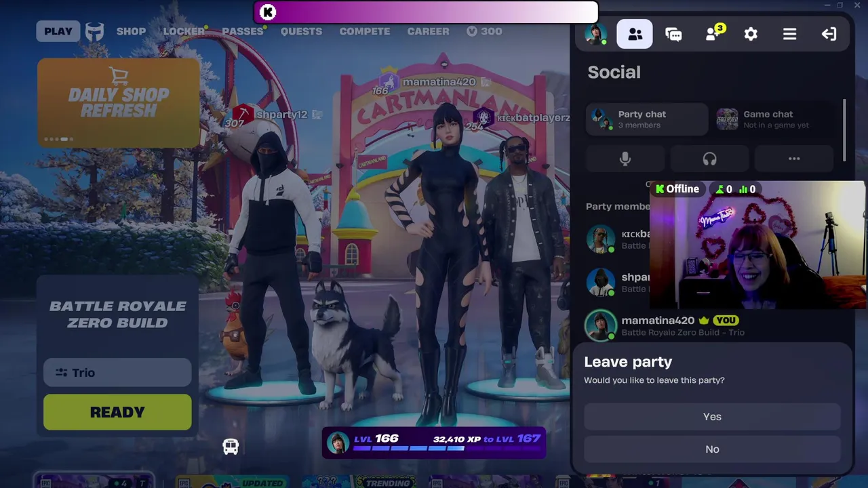The width and height of the screenshot is (868, 488).
Task: Open the LOCKER tab
Action: click(x=184, y=31)
